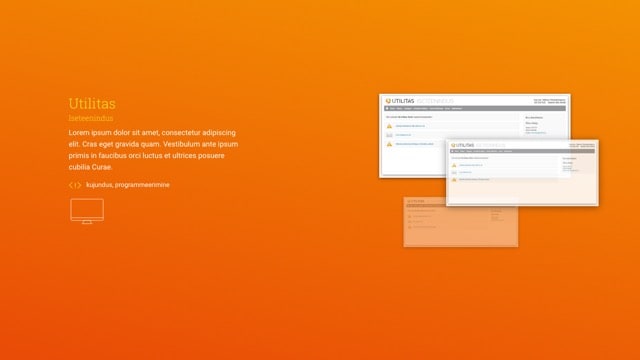The height and width of the screenshot is (360, 640).
Task: Click grey navigation bar in front screenshot
Action: pos(522,151)
